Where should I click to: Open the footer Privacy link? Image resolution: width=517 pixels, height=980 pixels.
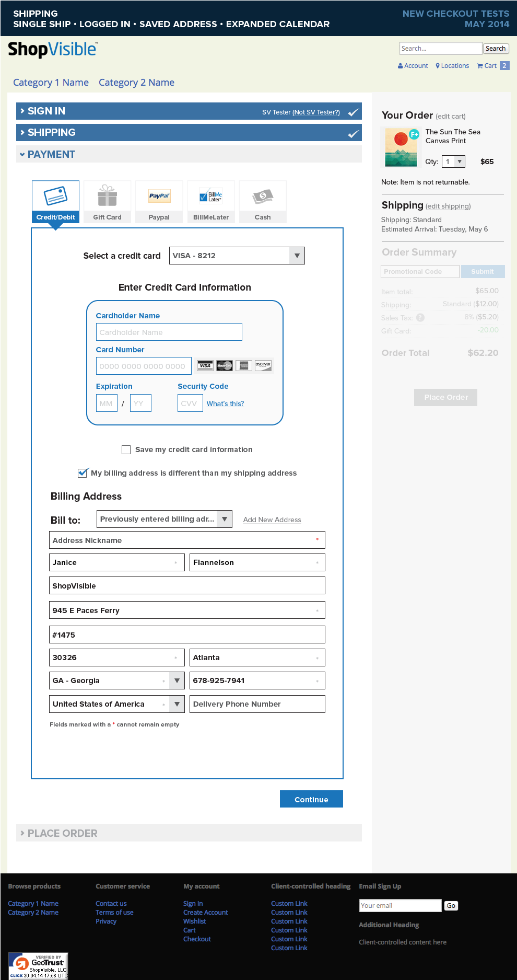[106, 921]
